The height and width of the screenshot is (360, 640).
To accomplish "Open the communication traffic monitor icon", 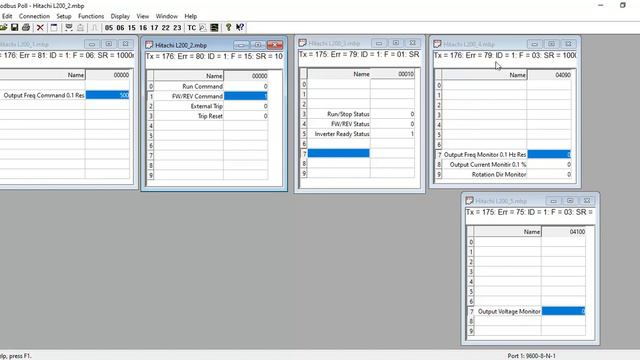I will click(214, 27).
